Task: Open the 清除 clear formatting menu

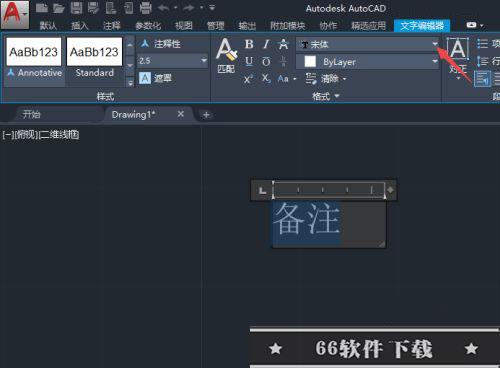Action: (x=326, y=79)
